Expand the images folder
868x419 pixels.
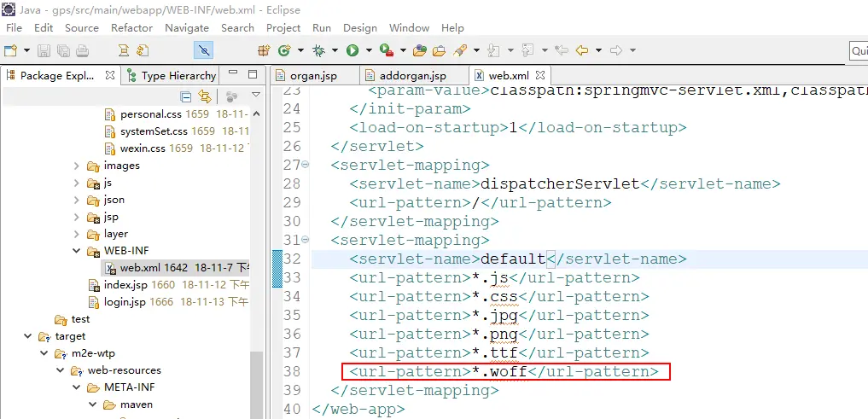tap(77, 166)
